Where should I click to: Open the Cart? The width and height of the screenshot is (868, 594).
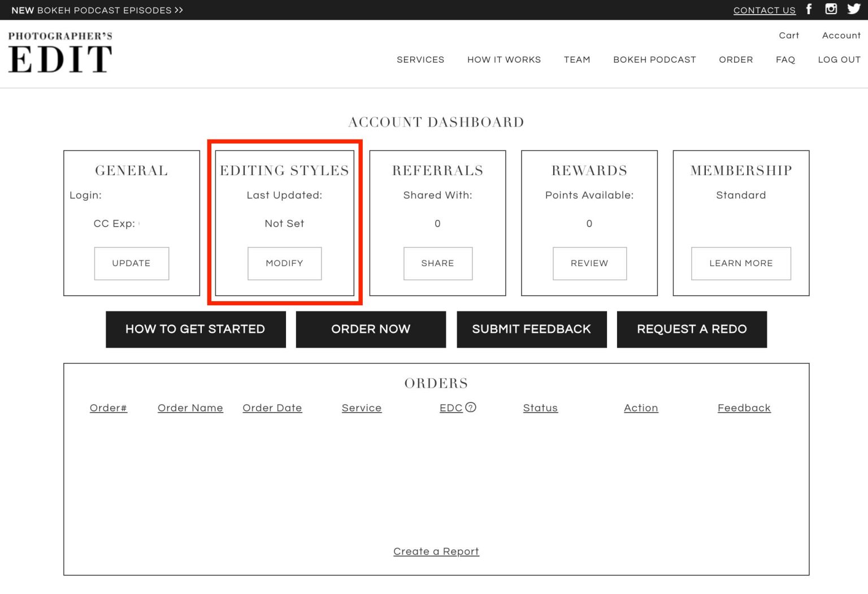(789, 35)
